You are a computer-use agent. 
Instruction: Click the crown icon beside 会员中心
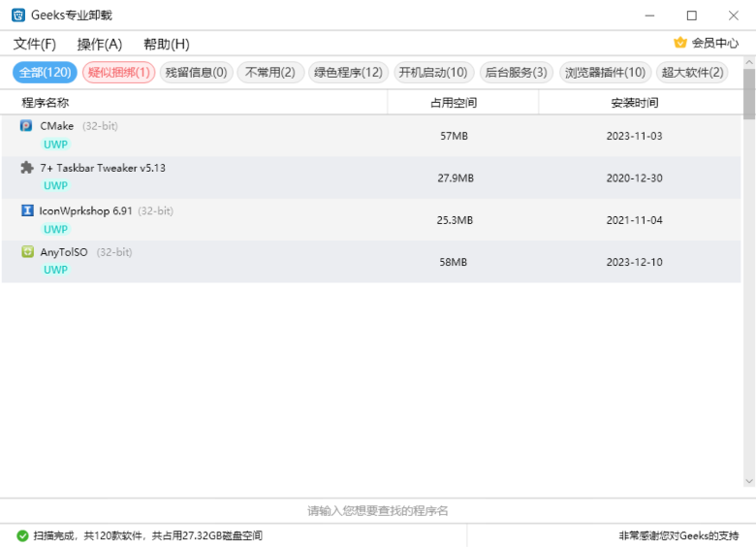pyautogui.click(x=680, y=43)
